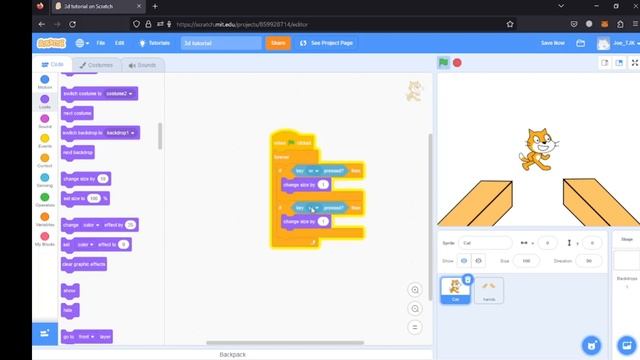Select the Control block category
The height and width of the screenshot is (360, 640).
(45, 160)
